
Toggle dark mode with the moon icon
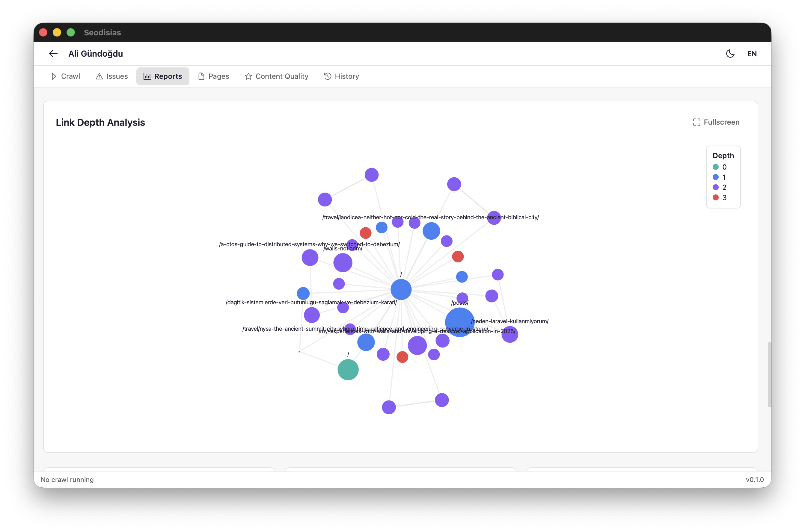[730, 54]
